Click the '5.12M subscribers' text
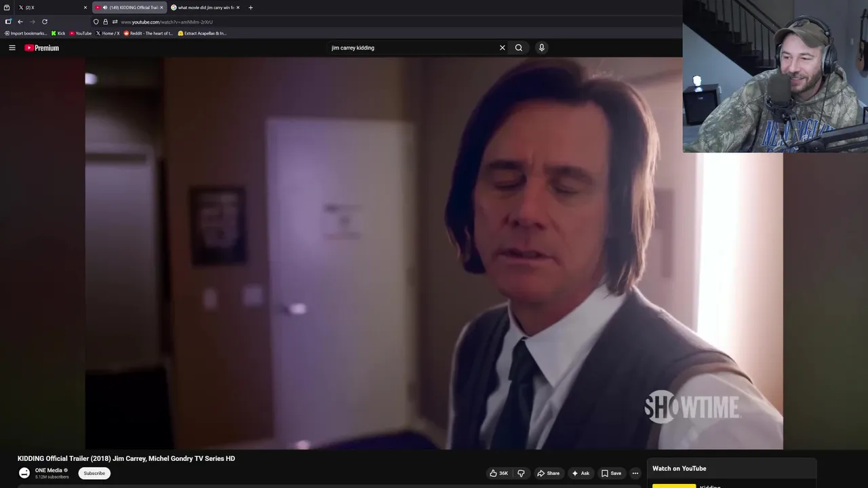868x488 pixels. [x=52, y=477]
